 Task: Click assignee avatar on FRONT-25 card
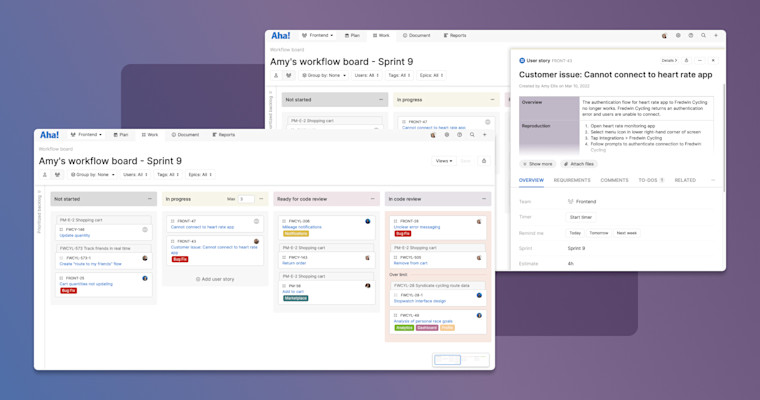pyautogui.click(x=144, y=278)
